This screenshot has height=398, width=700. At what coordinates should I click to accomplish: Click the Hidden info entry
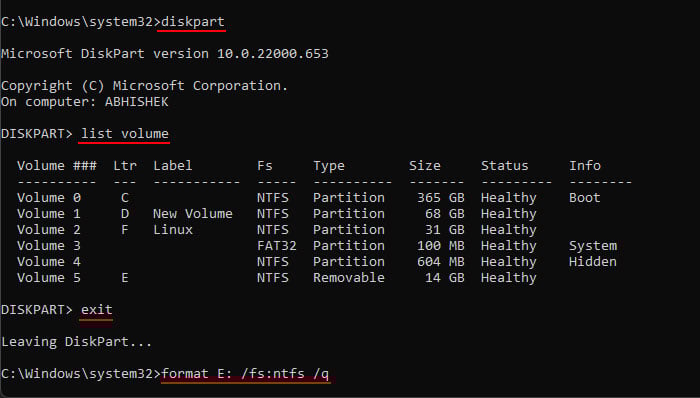pos(593,261)
